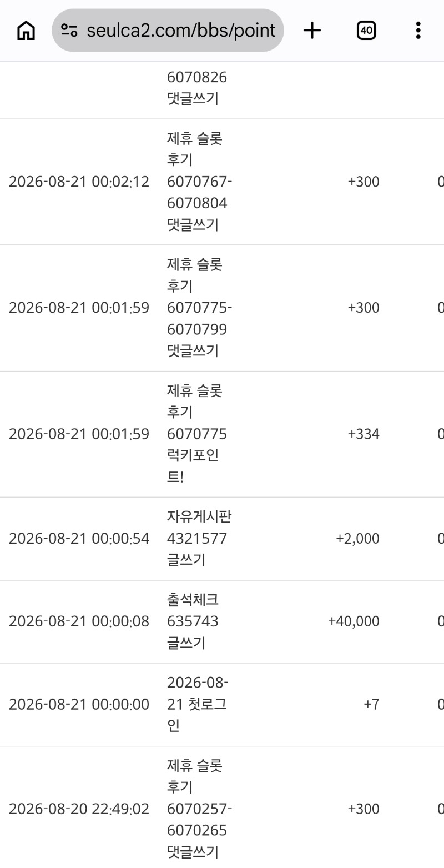Open the three-dot browser menu
Viewport: 444px width, 868px height.
[418, 31]
